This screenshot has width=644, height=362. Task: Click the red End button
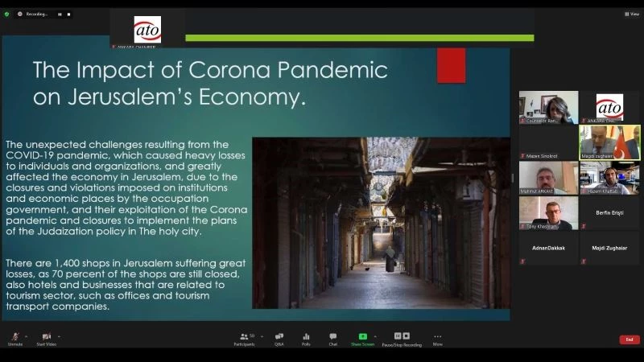(x=629, y=339)
